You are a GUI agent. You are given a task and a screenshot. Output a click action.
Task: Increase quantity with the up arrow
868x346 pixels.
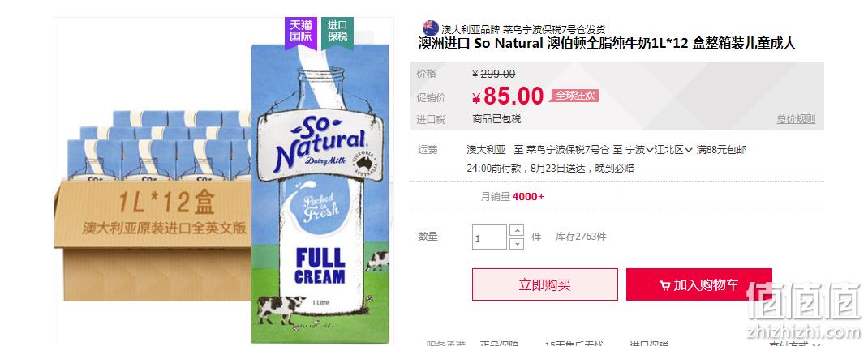(x=517, y=230)
